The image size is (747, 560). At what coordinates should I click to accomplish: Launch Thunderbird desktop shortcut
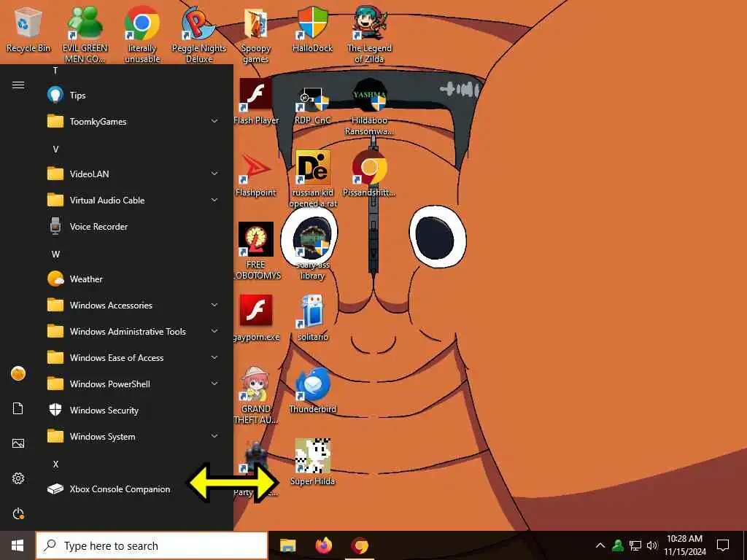pyautogui.click(x=312, y=390)
